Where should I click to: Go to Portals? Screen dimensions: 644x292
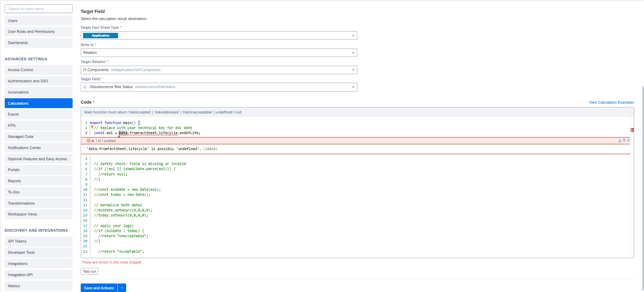click(x=39, y=170)
